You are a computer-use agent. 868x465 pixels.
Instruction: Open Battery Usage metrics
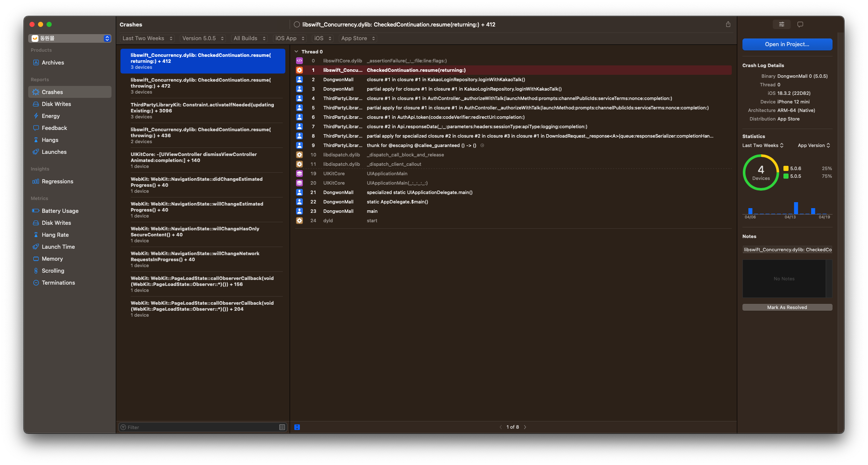60,211
